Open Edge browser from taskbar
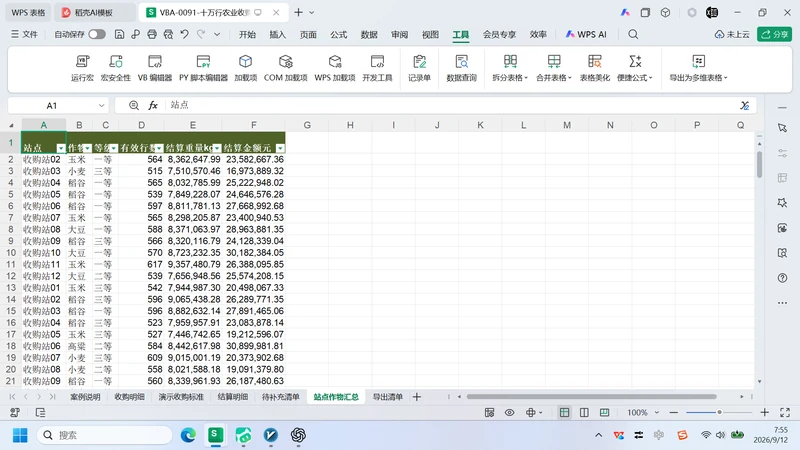 188,435
